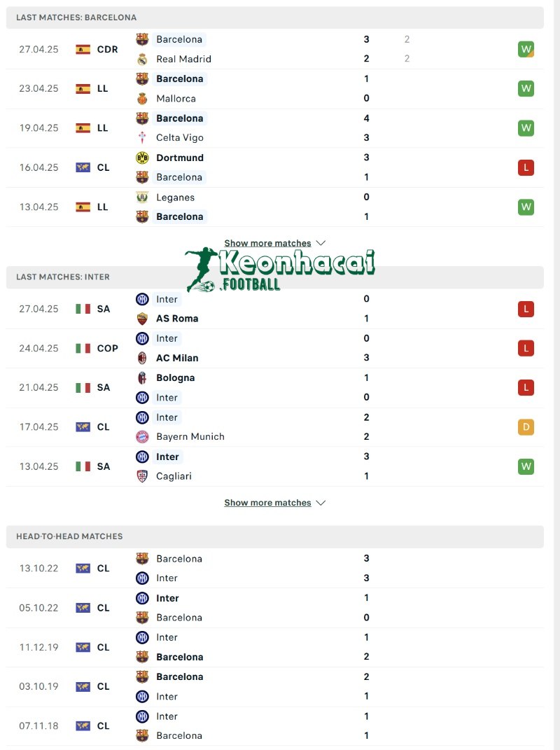Toggle the green W result badge
Screen dimensions: 560x750
coord(526,49)
